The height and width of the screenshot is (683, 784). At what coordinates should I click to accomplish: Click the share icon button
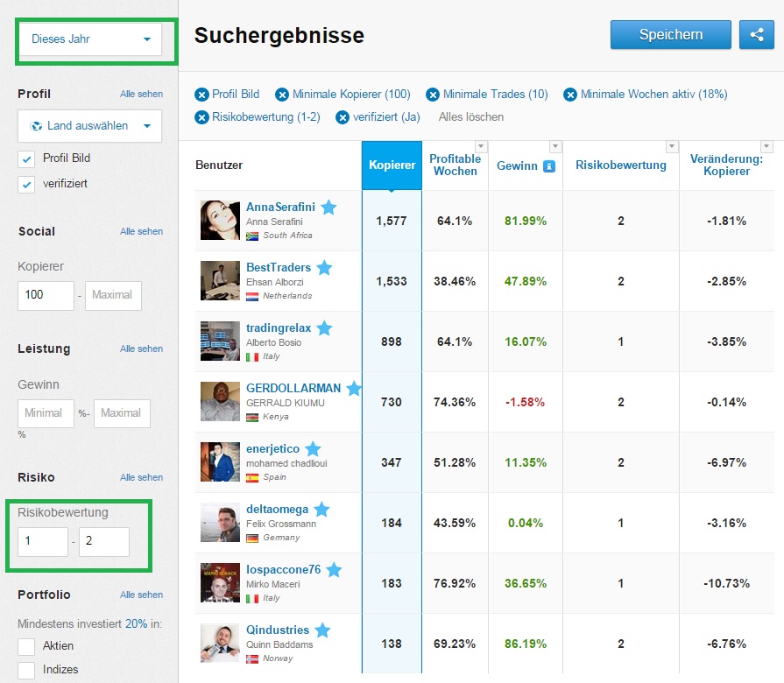[x=756, y=35]
